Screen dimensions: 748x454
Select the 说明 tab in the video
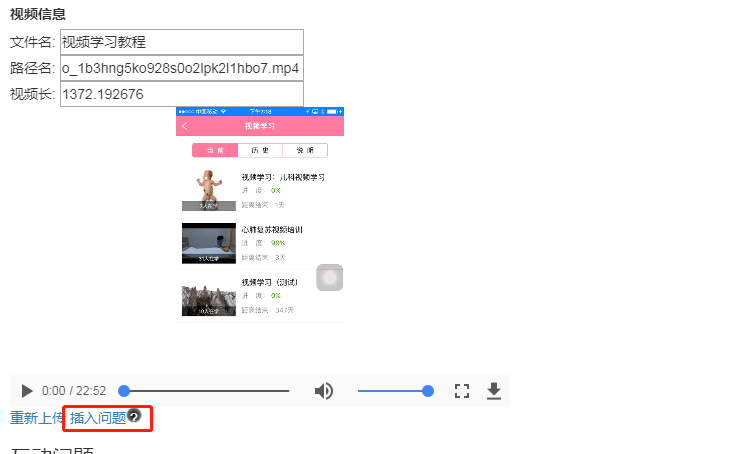coord(305,150)
